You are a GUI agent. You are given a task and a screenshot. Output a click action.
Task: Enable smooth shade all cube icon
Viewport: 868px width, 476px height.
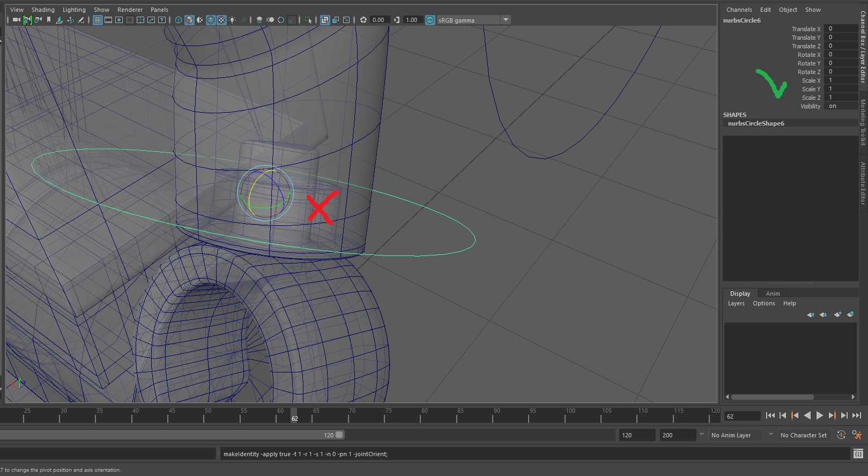pyautogui.click(x=189, y=20)
